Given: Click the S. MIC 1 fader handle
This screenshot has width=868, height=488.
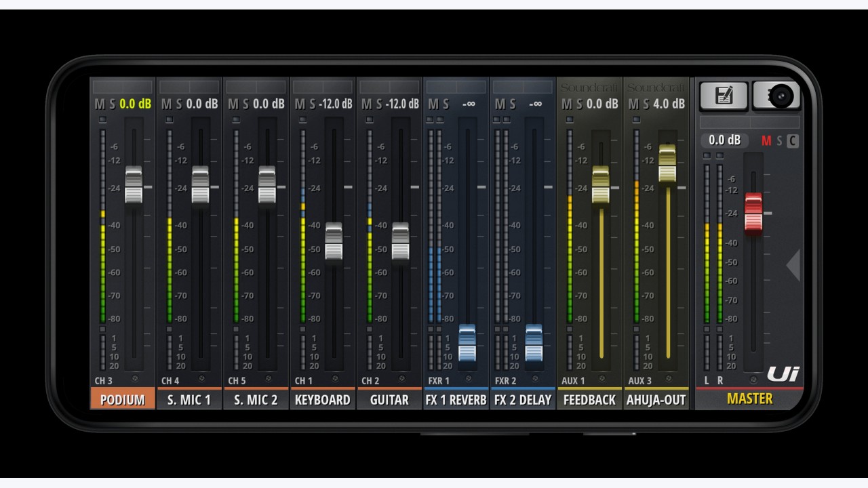Looking at the screenshot, I should click(200, 185).
